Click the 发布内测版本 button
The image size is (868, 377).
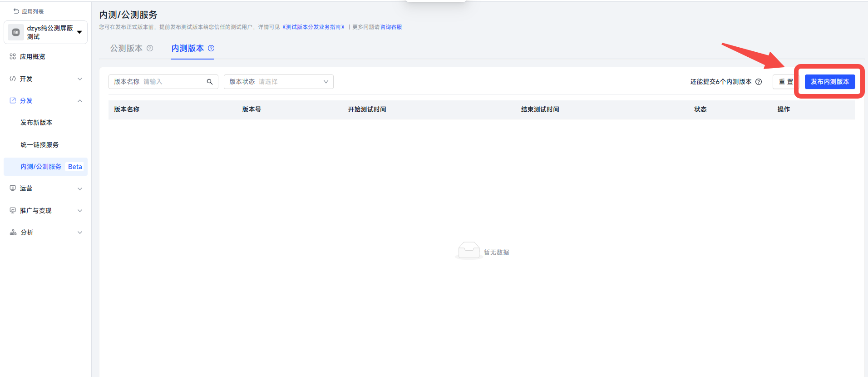click(830, 82)
